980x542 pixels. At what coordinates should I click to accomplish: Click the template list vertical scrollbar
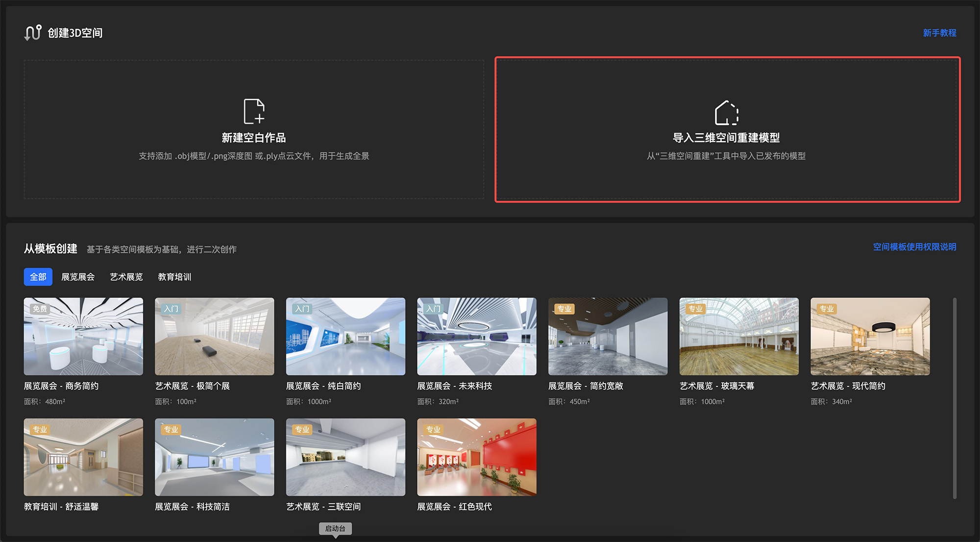954,397
